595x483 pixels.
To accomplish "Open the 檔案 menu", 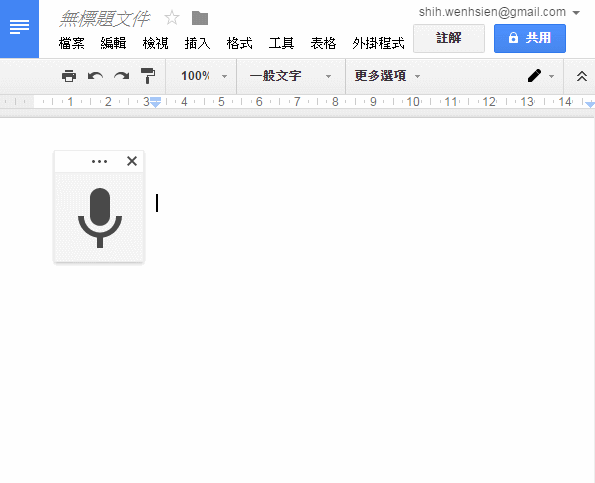I will [x=71, y=43].
